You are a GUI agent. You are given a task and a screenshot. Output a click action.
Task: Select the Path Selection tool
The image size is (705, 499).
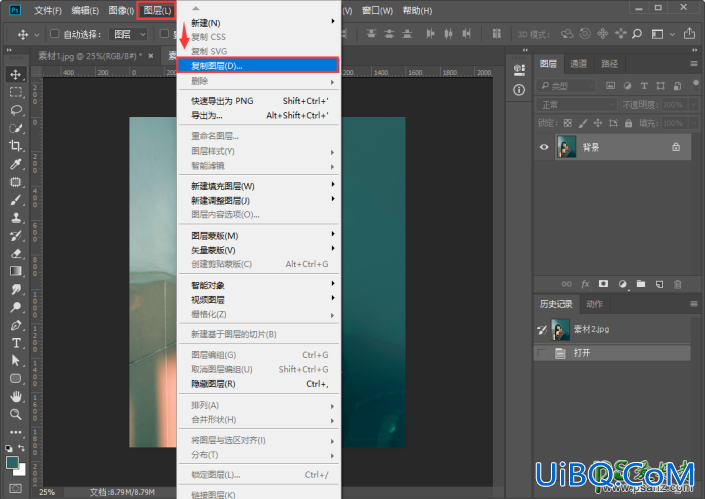pyautogui.click(x=16, y=361)
